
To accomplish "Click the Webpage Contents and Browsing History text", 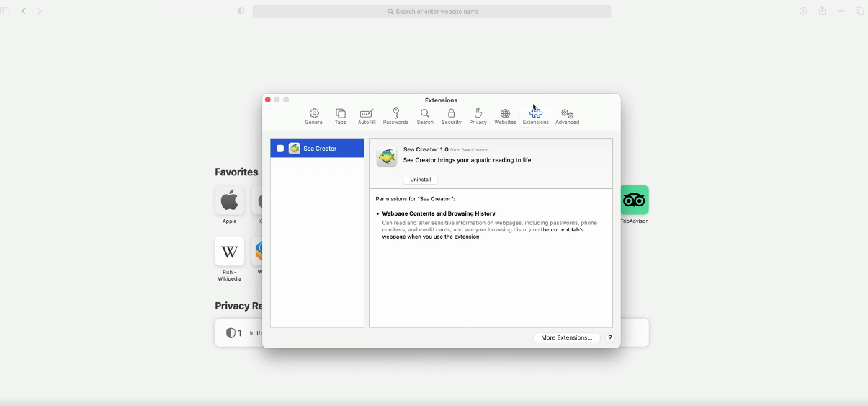I will 439,214.
